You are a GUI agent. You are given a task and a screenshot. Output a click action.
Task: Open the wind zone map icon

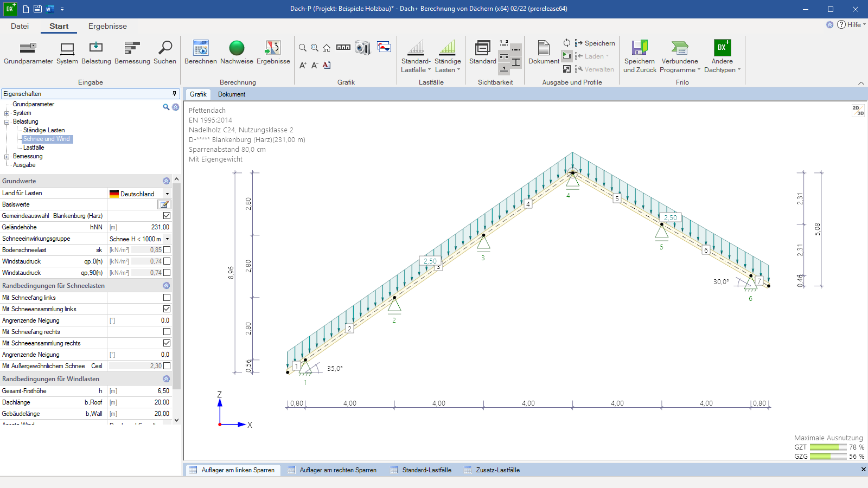pyautogui.click(x=384, y=47)
